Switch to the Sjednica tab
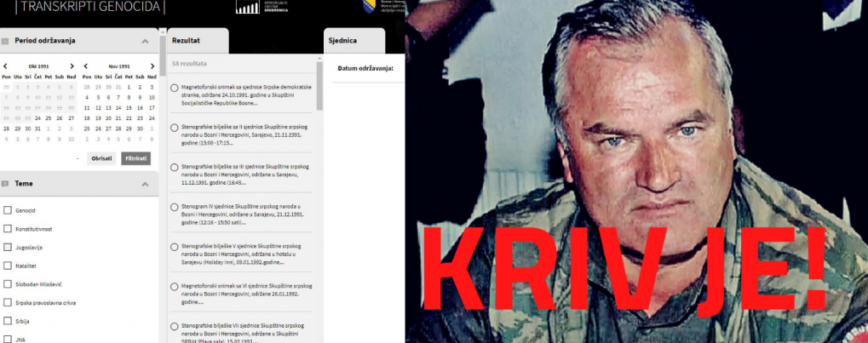 pos(354,41)
